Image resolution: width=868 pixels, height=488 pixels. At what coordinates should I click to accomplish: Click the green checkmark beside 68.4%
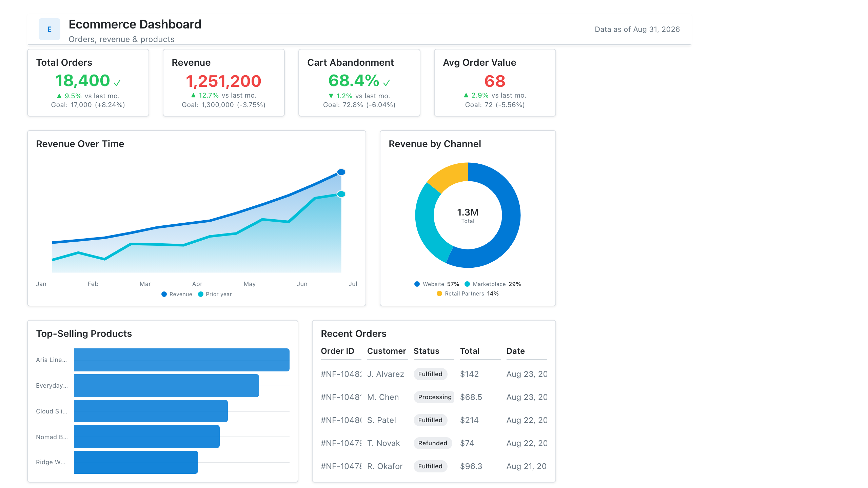[387, 83]
